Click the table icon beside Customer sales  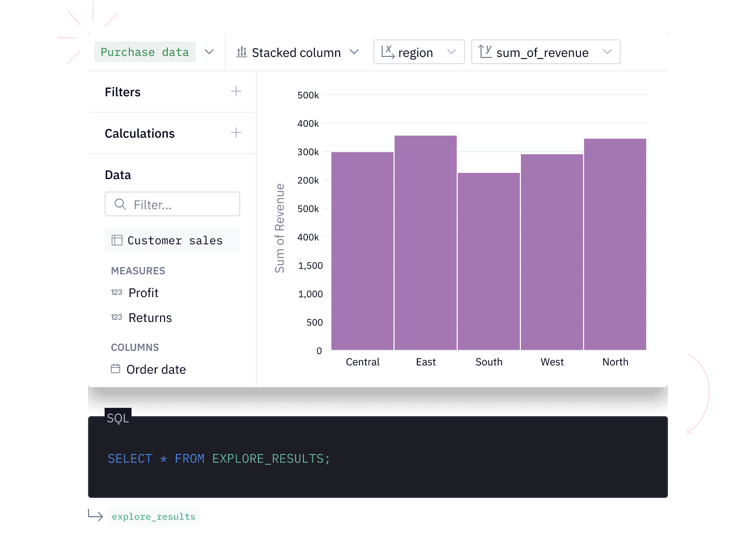click(x=117, y=240)
